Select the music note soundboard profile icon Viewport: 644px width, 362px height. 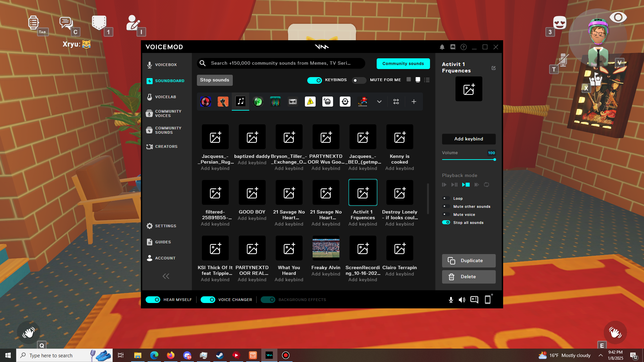click(240, 101)
